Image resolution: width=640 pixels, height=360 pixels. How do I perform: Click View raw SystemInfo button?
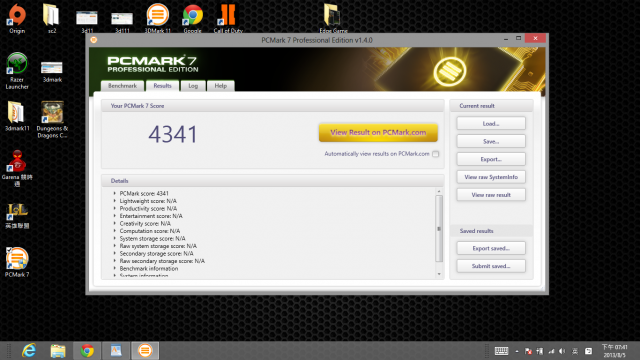(491, 177)
